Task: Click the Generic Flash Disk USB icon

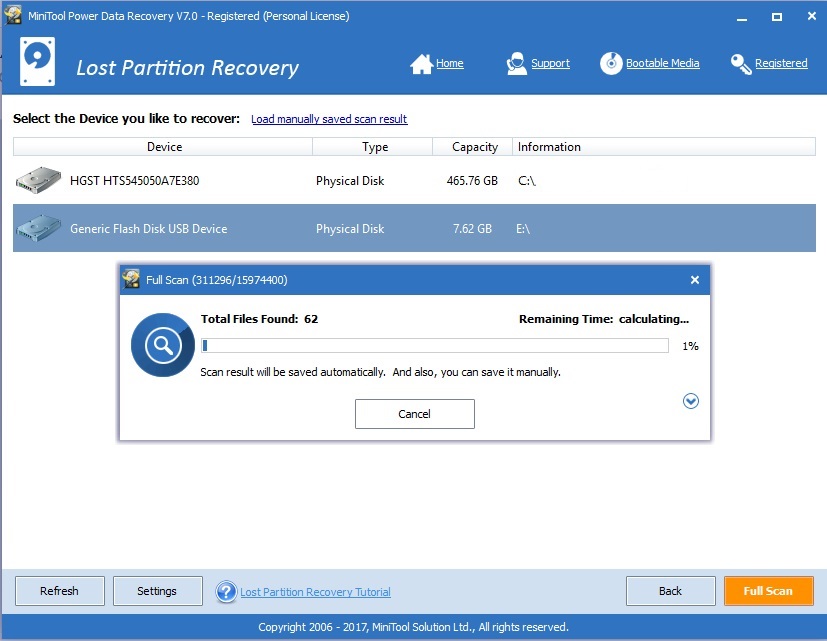Action: [37, 228]
